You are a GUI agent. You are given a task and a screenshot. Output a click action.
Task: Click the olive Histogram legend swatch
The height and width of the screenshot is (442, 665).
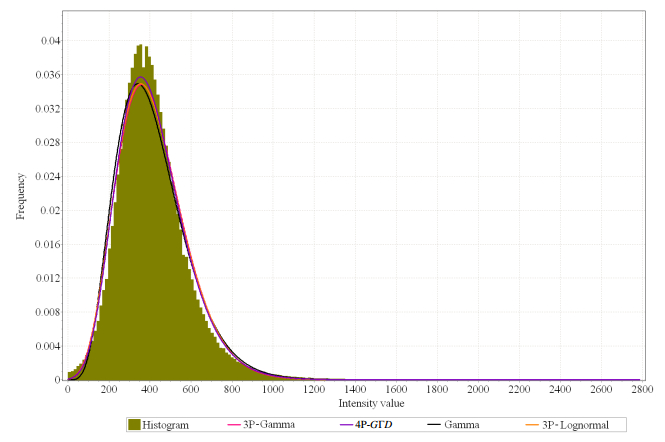pos(136,424)
